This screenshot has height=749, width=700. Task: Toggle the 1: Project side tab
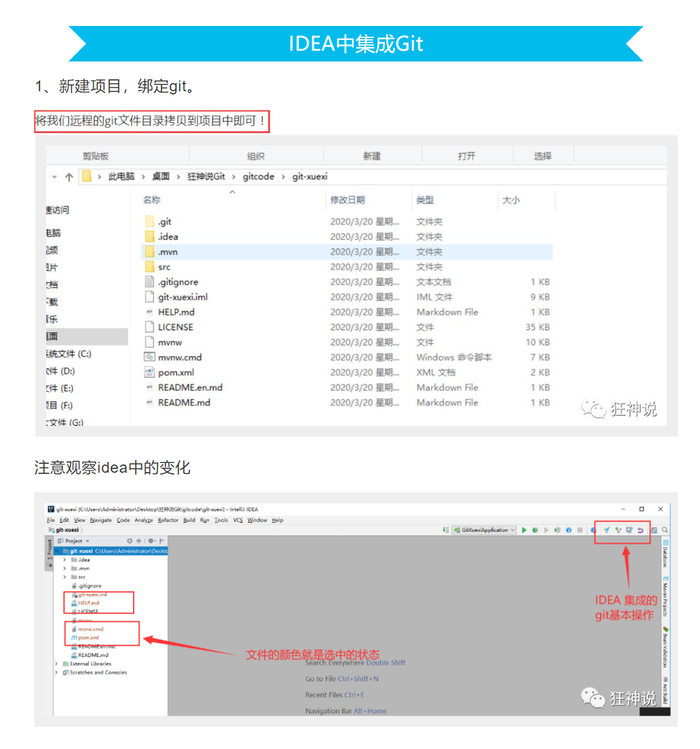point(49,553)
